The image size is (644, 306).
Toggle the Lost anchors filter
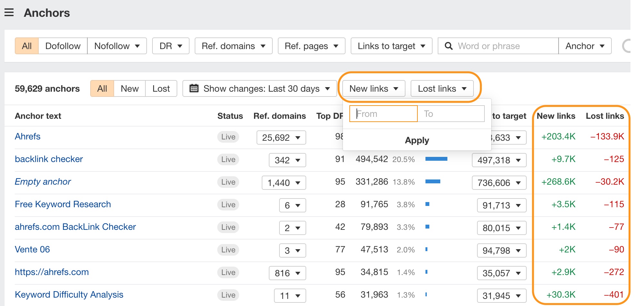[x=161, y=89]
